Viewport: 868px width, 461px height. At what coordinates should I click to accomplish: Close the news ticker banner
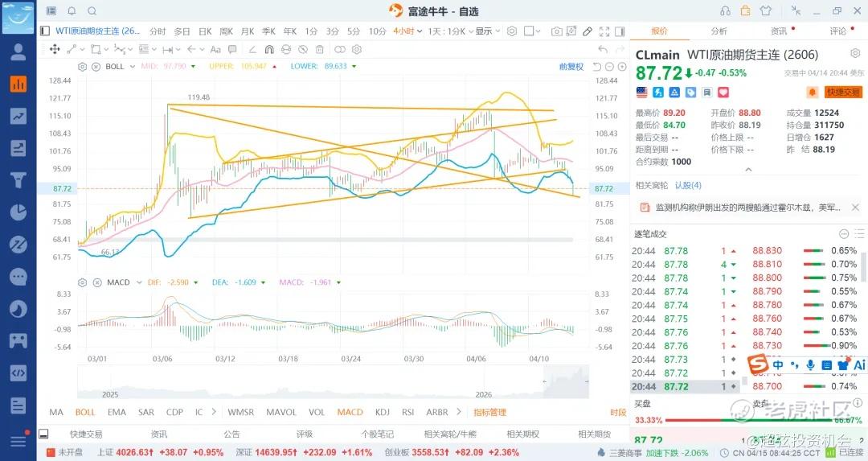[855, 208]
